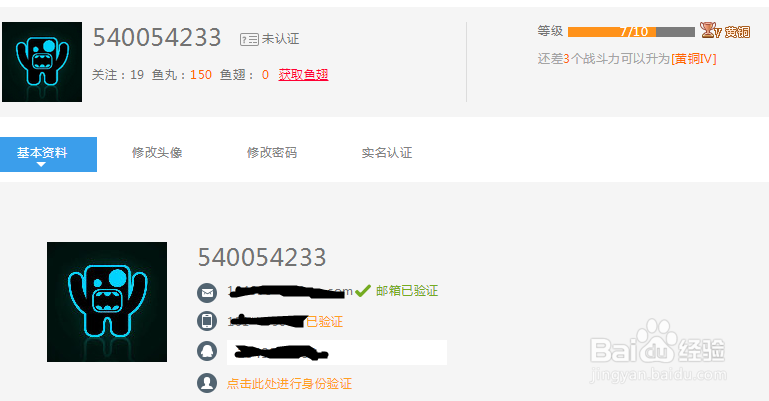Viewport: 769px width, 401px height.
Task: Click the QQ penguin icon
Action: pyautogui.click(x=207, y=351)
